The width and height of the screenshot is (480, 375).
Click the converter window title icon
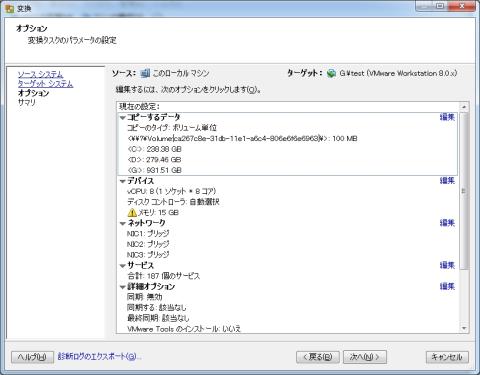pos(9,8)
